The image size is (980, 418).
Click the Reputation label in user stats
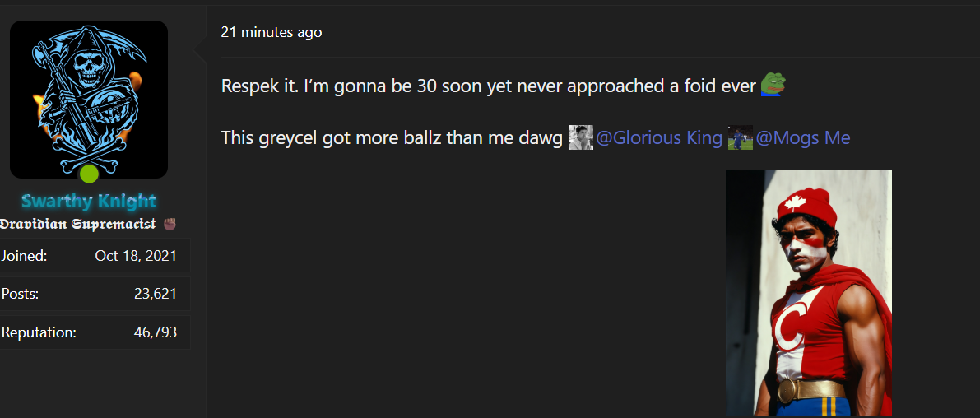(x=39, y=332)
